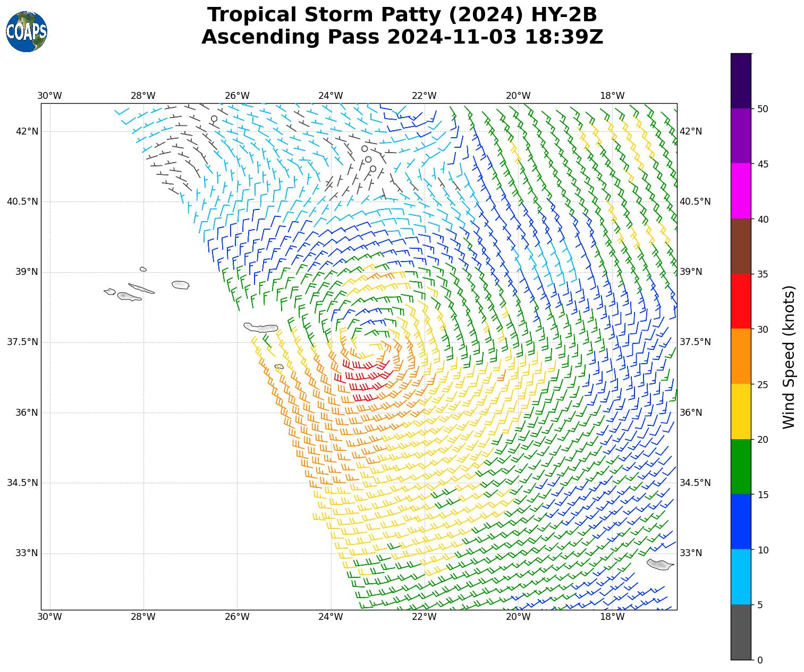The image size is (804, 672).
Task: Select the red 30–35 knot colorbar segment
Action: pos(741,301)
